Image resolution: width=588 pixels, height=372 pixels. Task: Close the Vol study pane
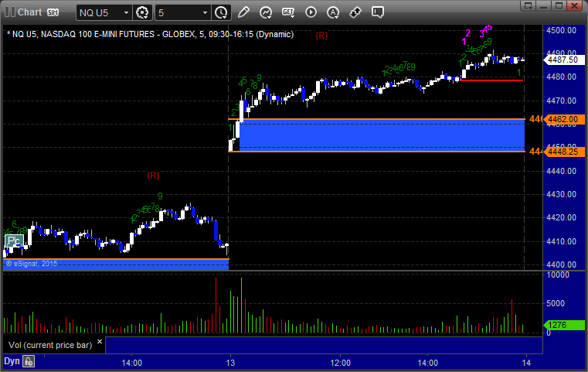[x=100, y=342]
